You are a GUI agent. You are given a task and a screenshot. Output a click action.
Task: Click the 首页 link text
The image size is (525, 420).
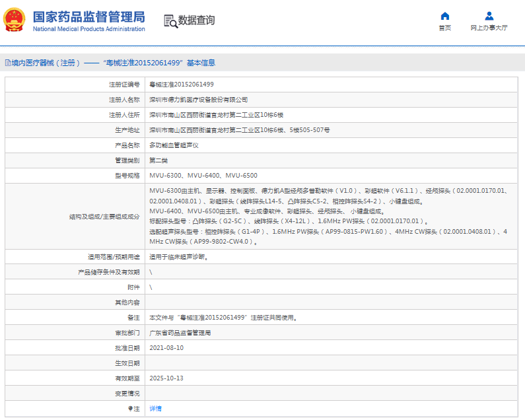click(444, 28)
